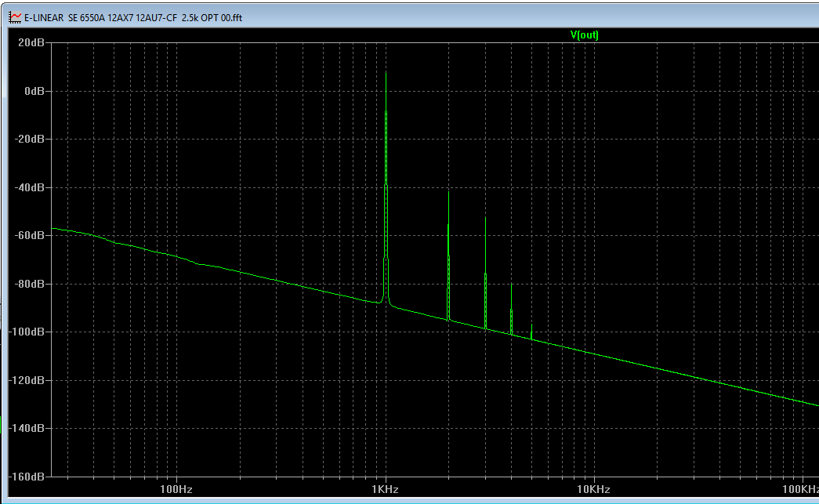
Task: Click the -120dB axis label
Action: click(27, 380)
